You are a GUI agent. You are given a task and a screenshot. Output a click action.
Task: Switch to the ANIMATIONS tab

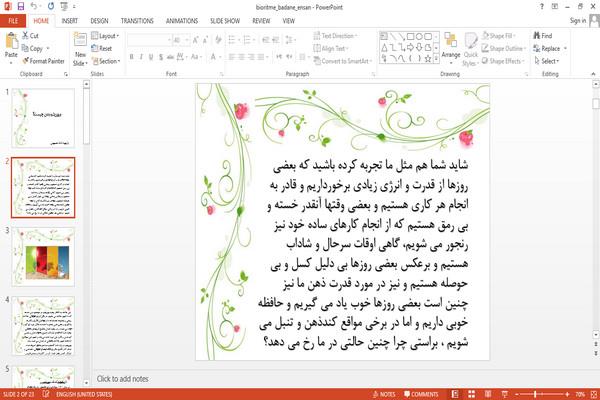(x=182, y=21)
